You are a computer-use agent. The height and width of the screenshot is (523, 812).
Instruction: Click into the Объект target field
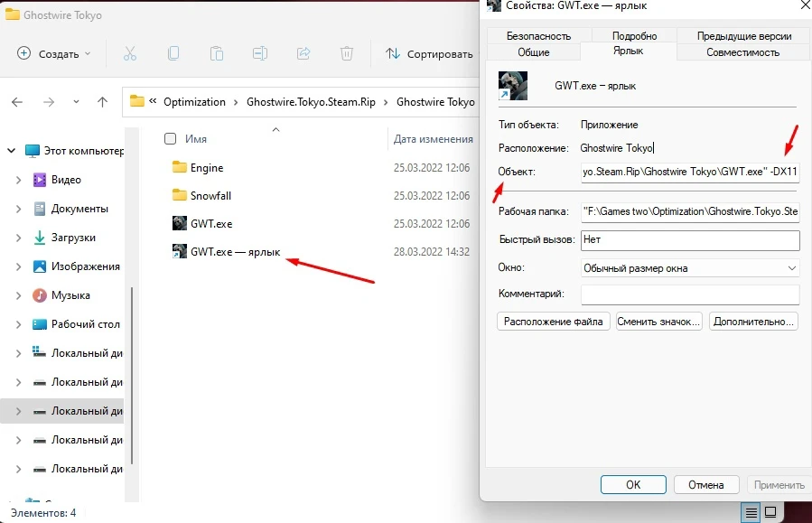pos(690,172)
